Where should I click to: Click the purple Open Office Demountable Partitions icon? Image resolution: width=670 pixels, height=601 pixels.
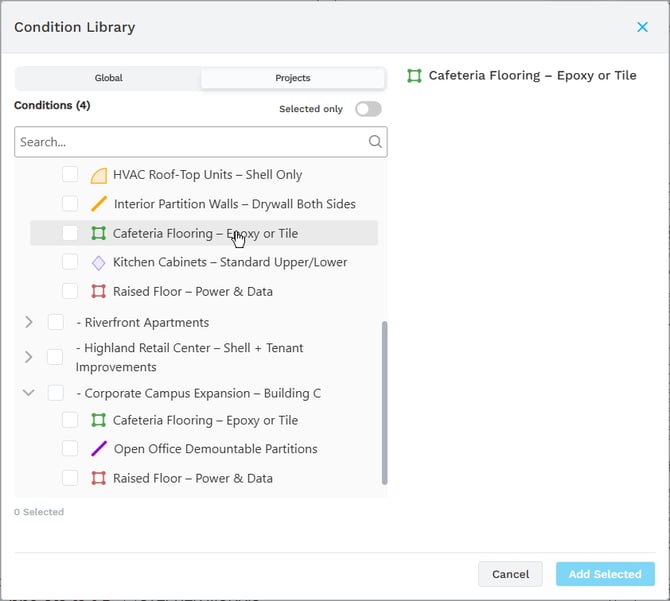click(98, 449)
